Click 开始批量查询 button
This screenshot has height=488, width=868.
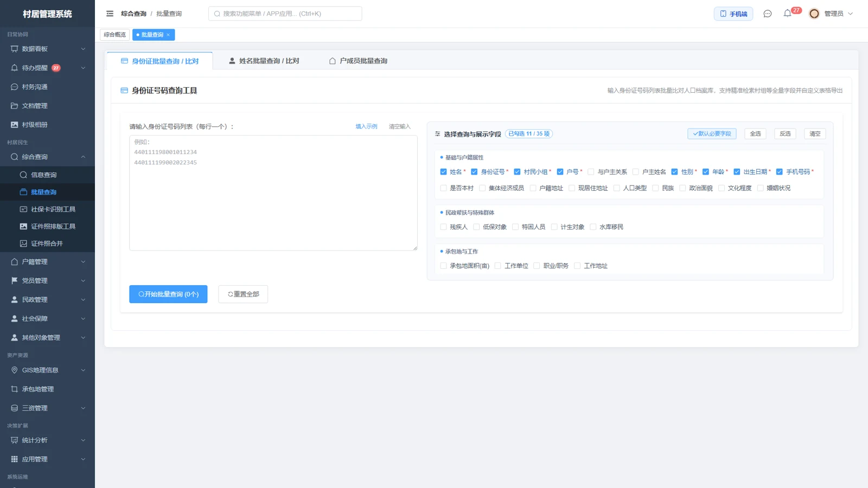coord(168,294)
